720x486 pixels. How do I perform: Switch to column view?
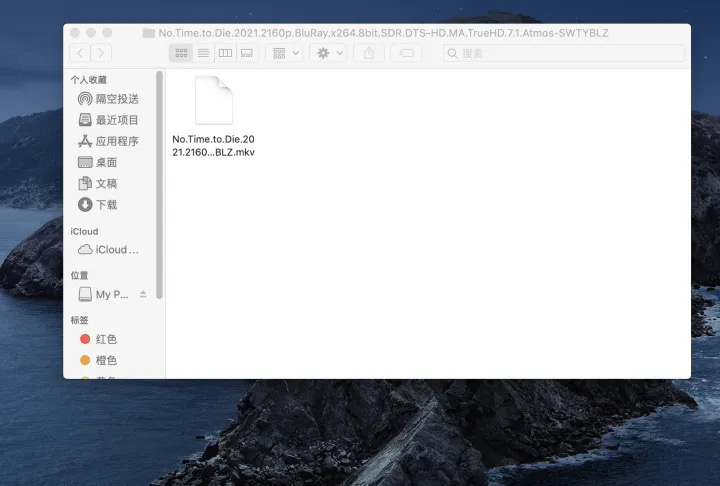225,53
